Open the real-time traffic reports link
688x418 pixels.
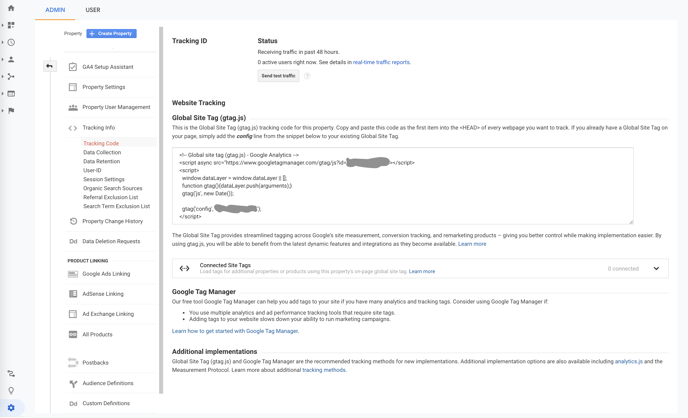point(381,62)
